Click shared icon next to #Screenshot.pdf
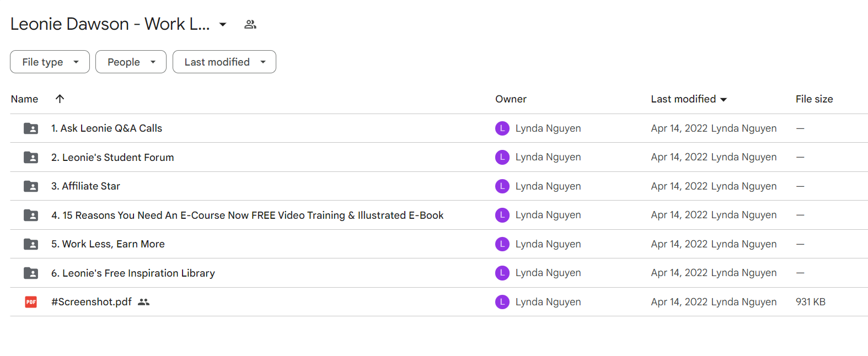Screen dimensions: 868x356 pyautogui.click(x=144, y=302)
